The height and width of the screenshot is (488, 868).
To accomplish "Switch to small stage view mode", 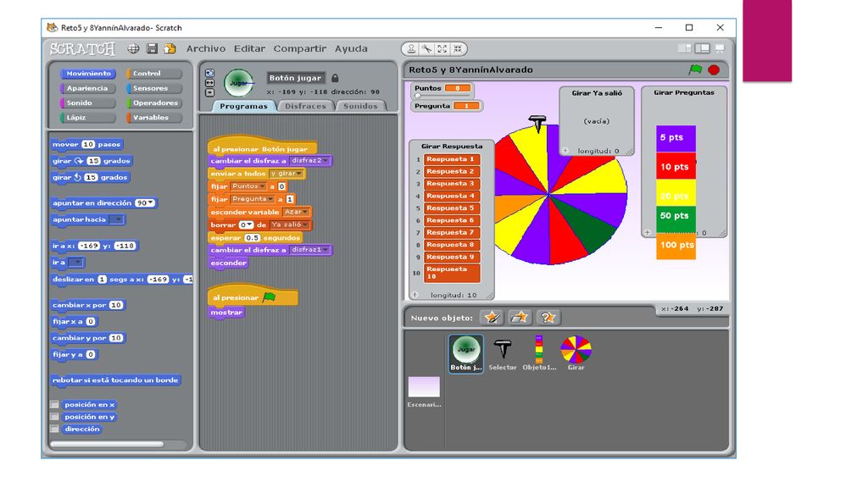I will click(x=685, y=48).
